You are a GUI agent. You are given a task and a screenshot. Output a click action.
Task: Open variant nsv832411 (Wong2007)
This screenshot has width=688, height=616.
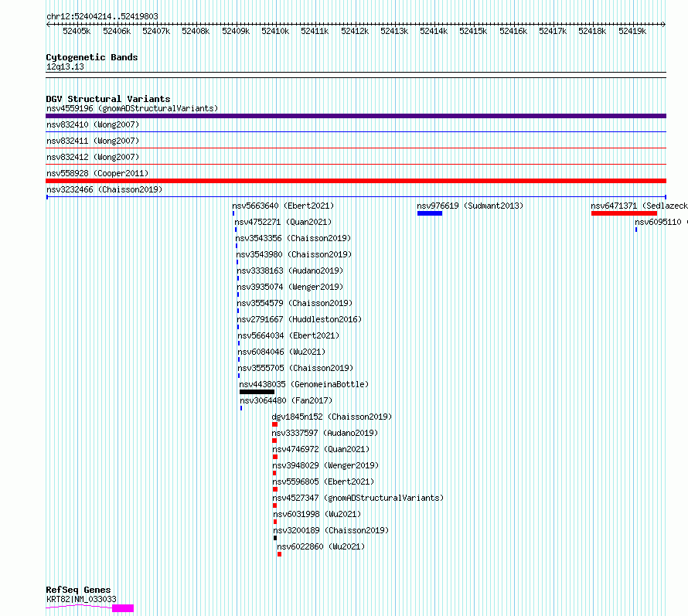(x=93, y=141)
